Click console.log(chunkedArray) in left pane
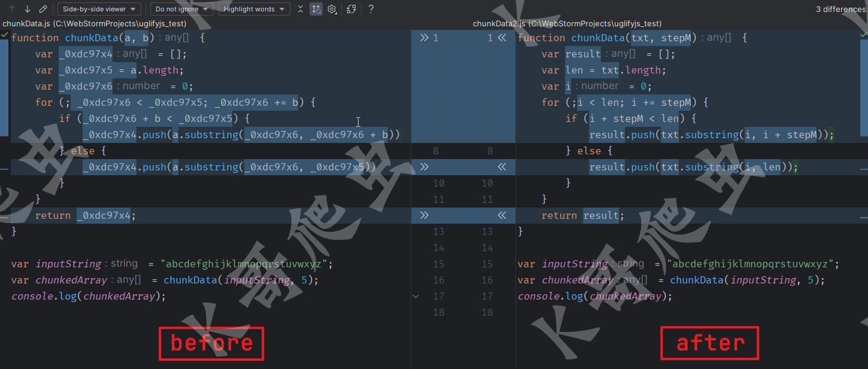The height and width of the screenshot is (369, 868). tap(89, 296)
